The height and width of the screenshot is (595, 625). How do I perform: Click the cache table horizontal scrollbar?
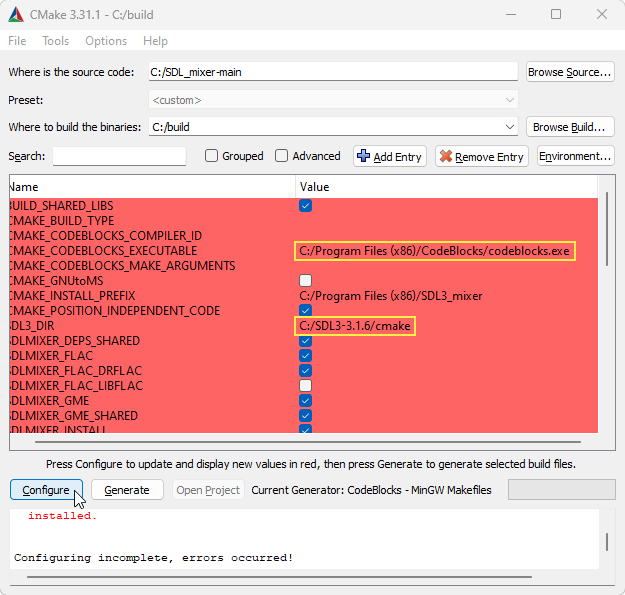(308, 442)
